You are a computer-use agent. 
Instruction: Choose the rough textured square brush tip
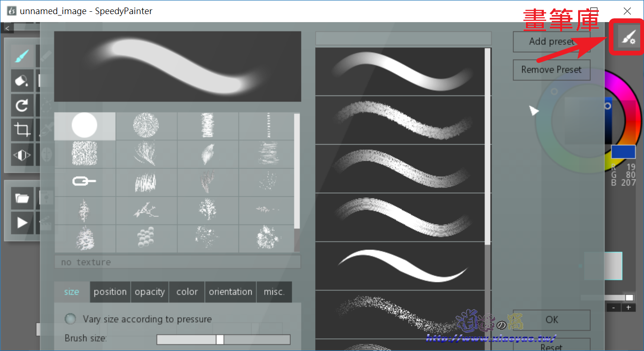[x=85, y=154]
